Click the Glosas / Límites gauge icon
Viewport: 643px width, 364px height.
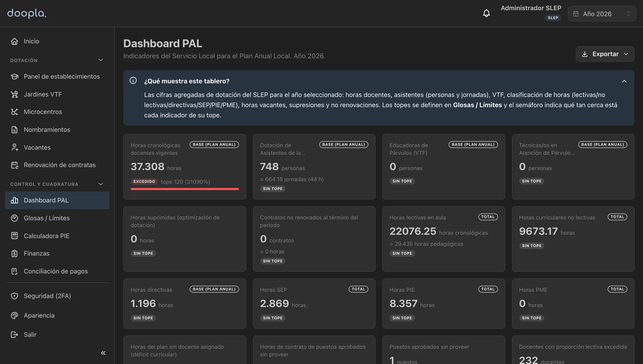[x=14, y=218]
